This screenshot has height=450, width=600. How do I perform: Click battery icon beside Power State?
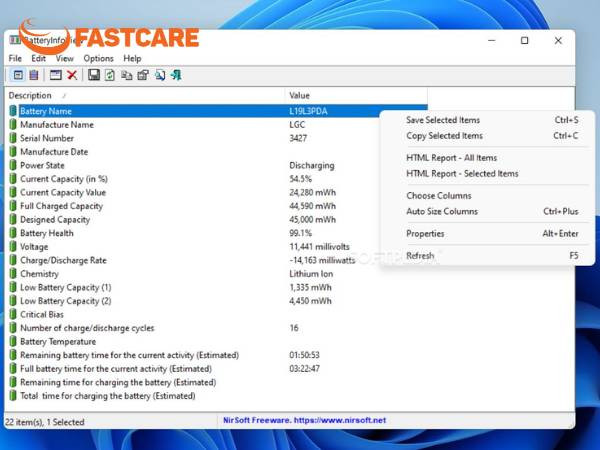[x=13, y=165]
